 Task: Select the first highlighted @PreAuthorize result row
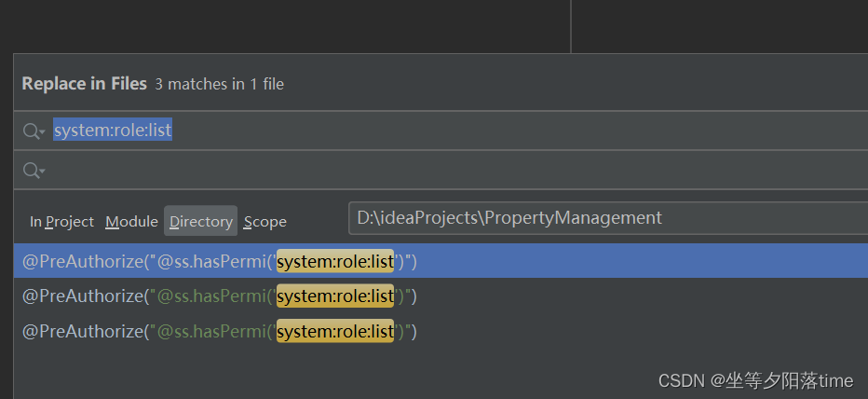[441, 261]
